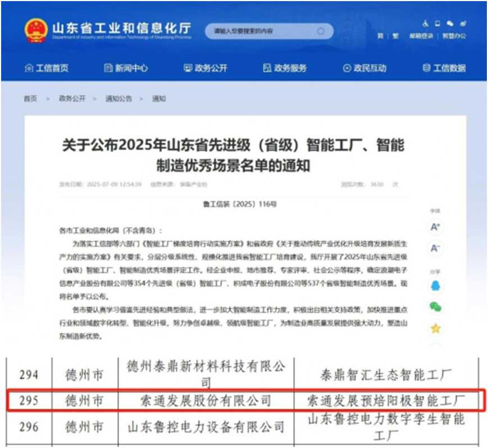Go to 政务服务 navigation item

coord(285,68)
